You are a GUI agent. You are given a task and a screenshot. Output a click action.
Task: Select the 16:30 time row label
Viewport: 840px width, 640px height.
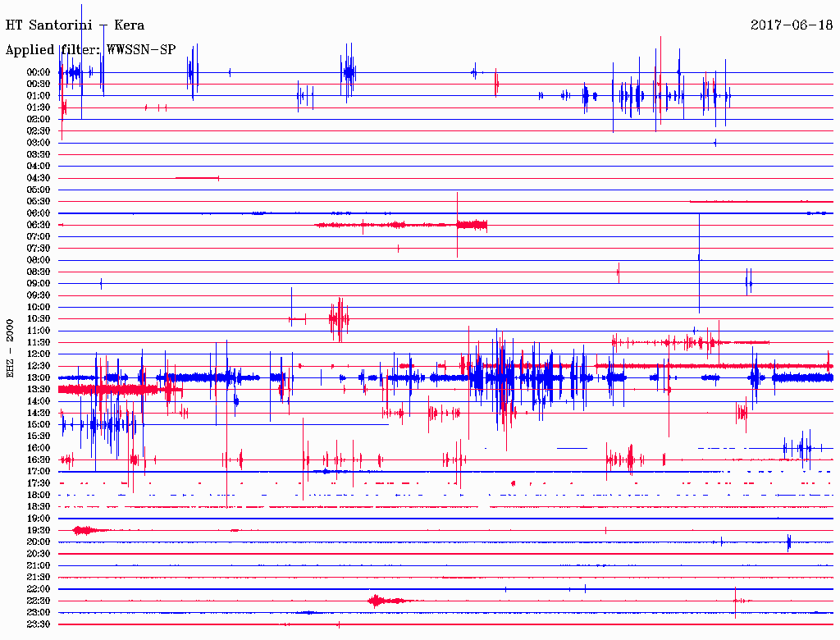point(39,460)
